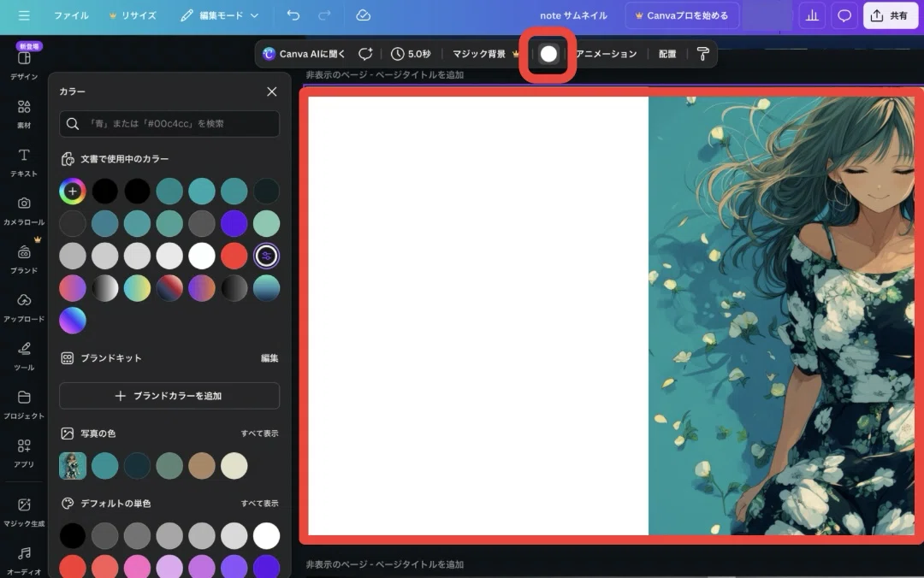Click the undo arrow

293,15
